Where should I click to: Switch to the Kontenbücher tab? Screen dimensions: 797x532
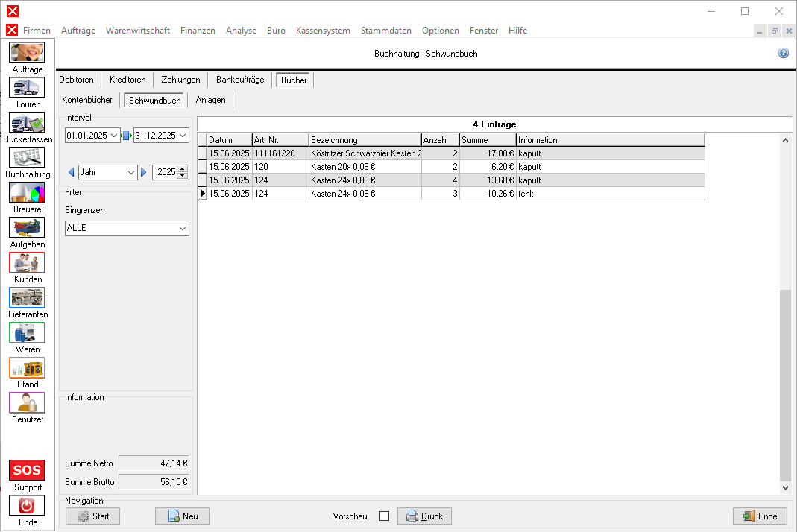pos(87,100)
